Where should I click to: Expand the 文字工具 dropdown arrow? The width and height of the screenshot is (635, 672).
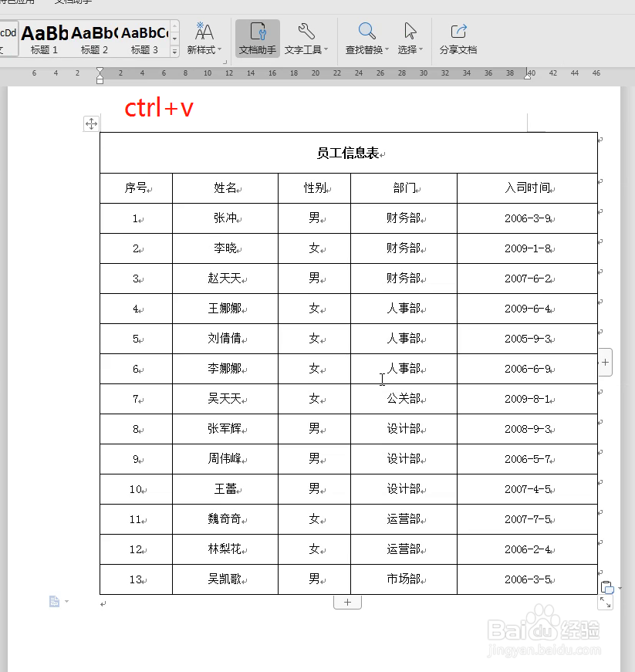coord(325,49)
